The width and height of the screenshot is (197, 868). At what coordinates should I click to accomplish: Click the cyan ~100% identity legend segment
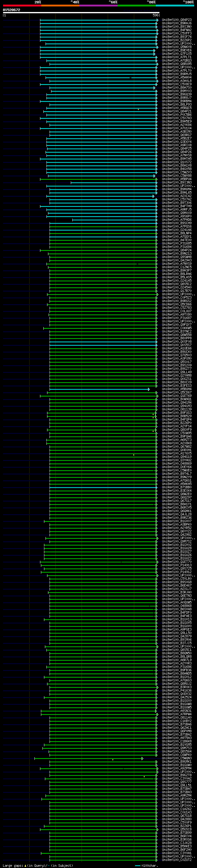point(175,6)
